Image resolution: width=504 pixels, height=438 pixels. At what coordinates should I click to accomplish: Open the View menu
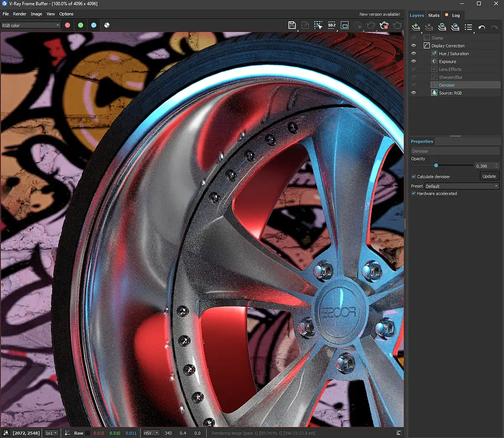coord(51,14)
